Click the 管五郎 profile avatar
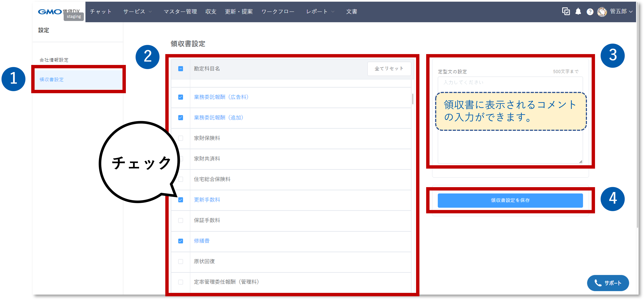644x300 pixels. (602, 11)
